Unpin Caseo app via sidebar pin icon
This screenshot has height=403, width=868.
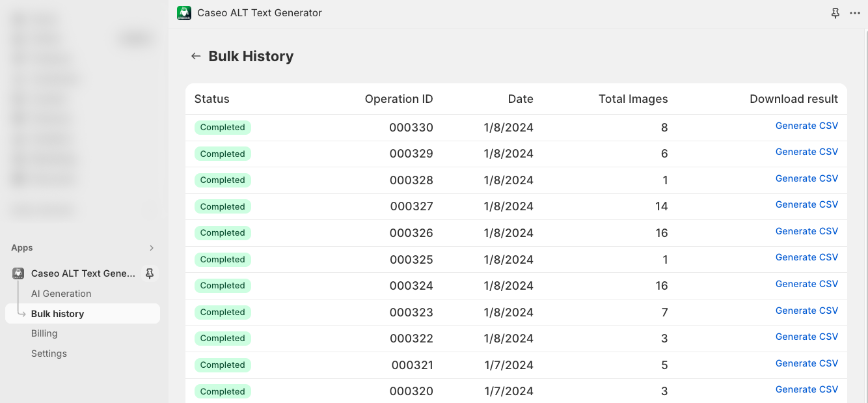150,273
